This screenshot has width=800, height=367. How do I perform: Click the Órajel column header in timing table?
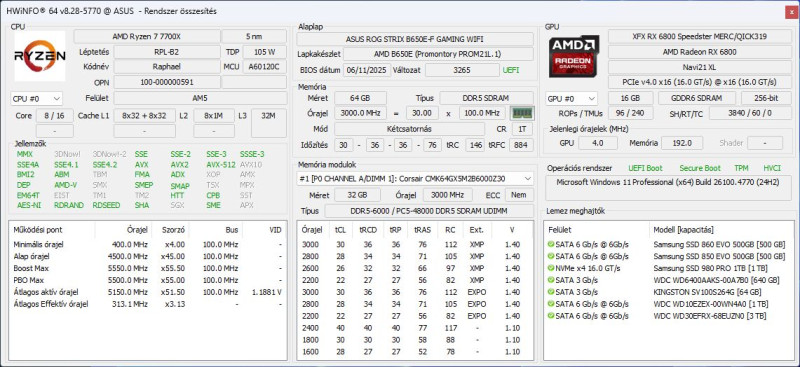point(313,230)
